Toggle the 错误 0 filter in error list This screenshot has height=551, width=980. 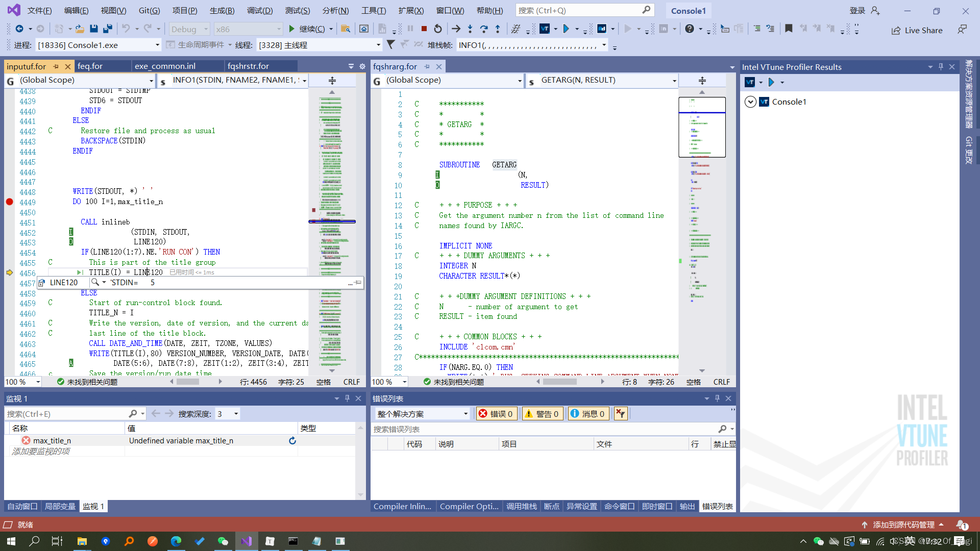(496, 413)
